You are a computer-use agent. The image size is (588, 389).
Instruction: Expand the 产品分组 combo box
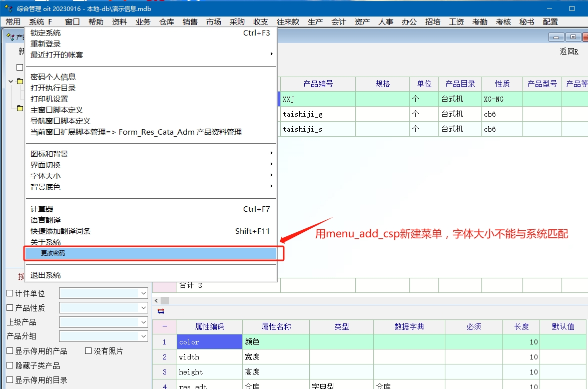[x=143, y=336]
